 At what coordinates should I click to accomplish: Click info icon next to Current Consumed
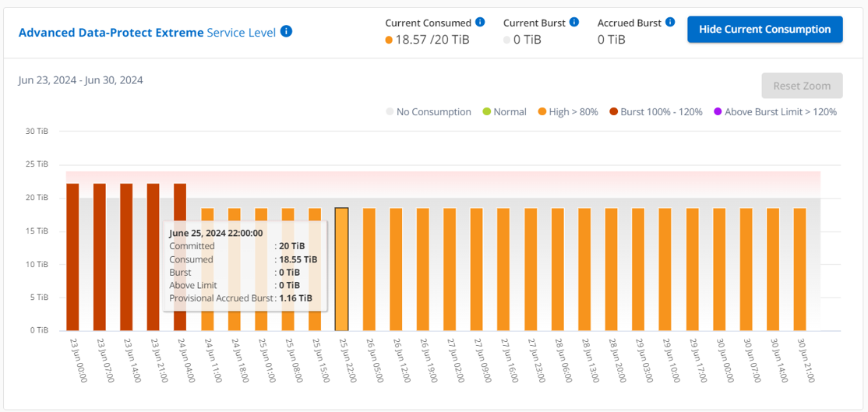click(x=480, y=22)
